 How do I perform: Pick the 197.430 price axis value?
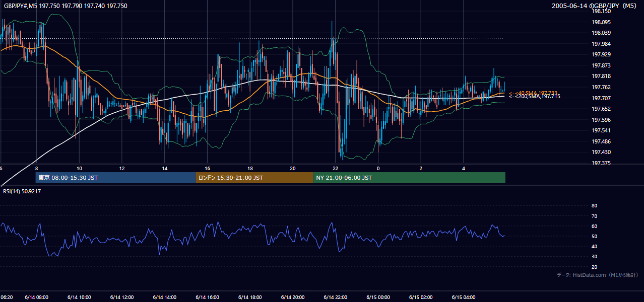601,152
